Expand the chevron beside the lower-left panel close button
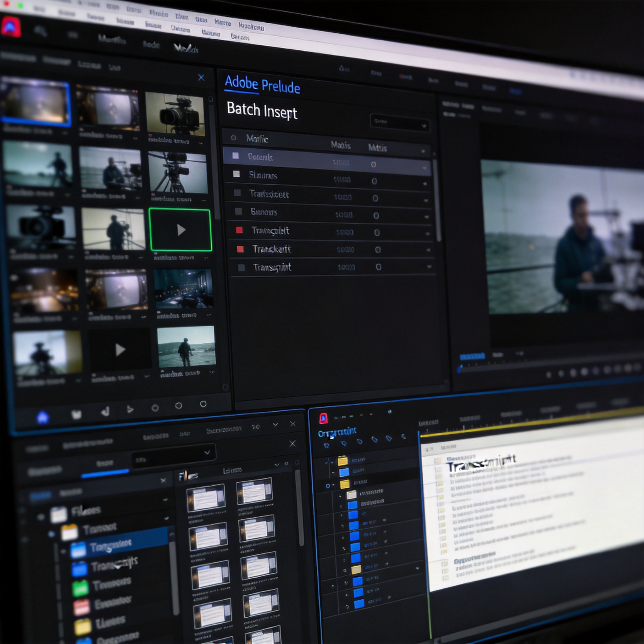This screenshot has height=644, width=644. point(275,424)
